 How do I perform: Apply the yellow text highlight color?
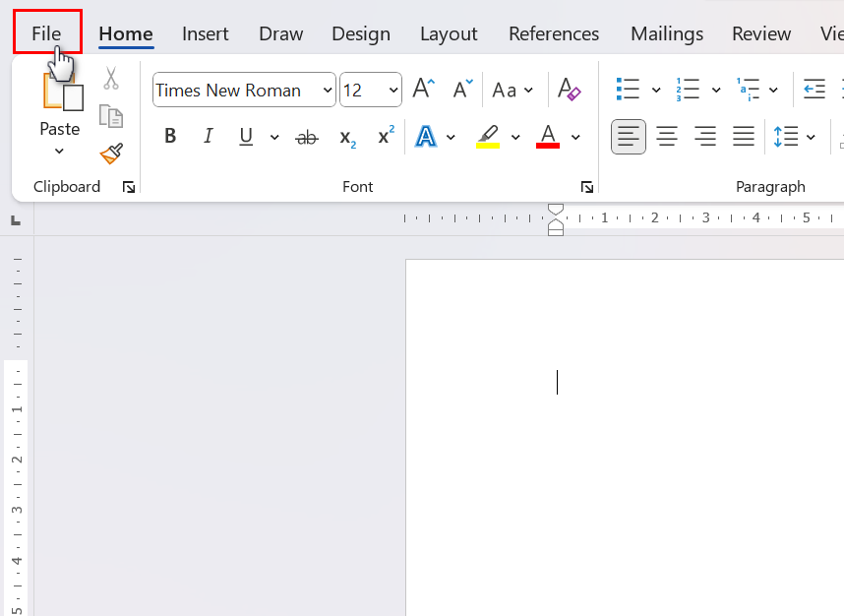point(488,137)
